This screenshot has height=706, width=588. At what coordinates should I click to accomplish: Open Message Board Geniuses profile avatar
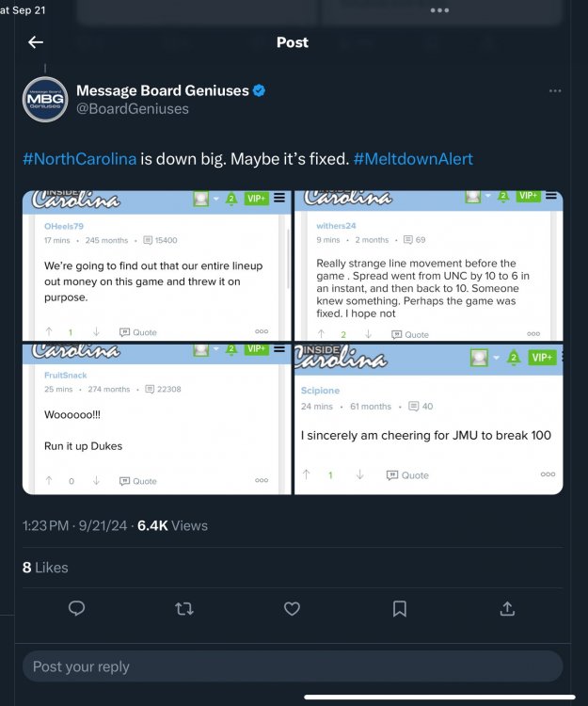tap(44, 99)
